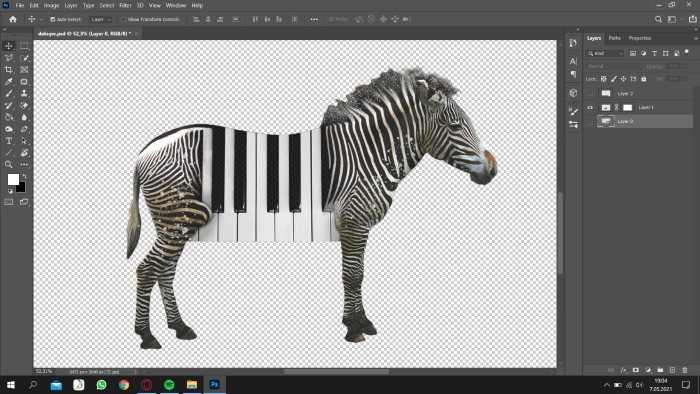
Task: Open Chrome from the taskbar
Action: pos(124,385)
